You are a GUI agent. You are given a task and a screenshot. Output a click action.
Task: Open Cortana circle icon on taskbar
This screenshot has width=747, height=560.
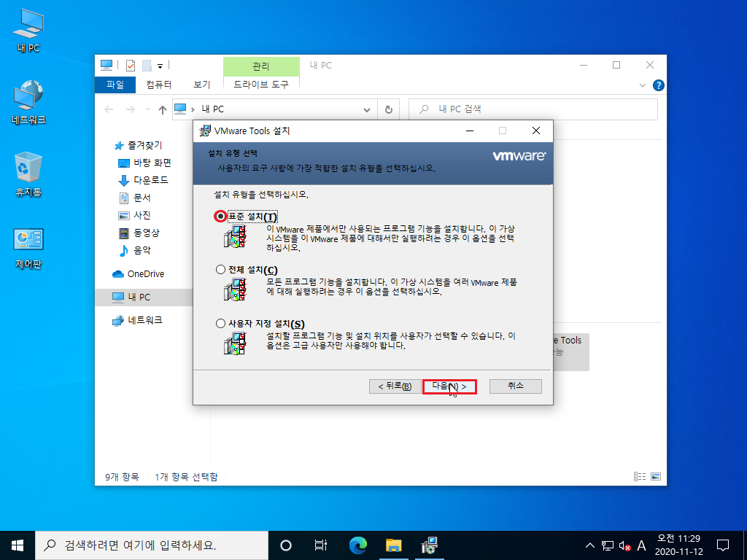(285, 545)
